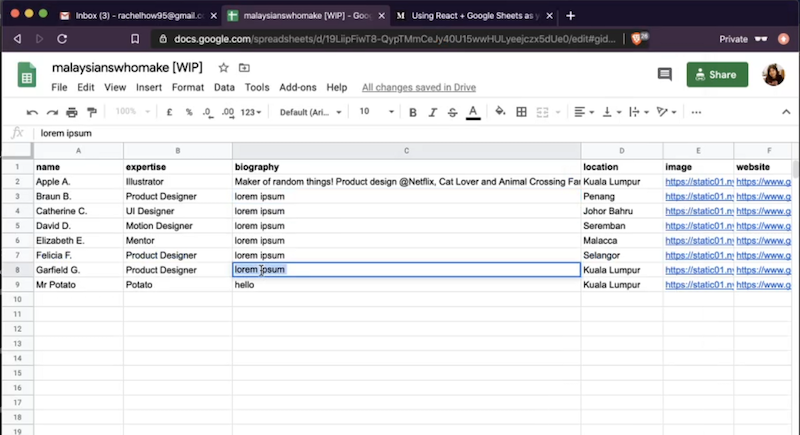This screenshot has height=435, width=800.
Task: Open the fill color bucket tool
Action: [500, 111]
